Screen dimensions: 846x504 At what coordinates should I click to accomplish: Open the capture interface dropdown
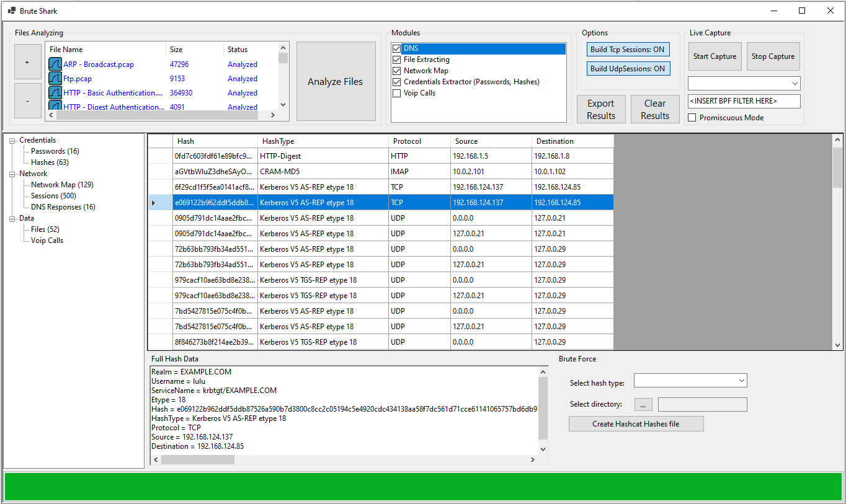(795, 84)
